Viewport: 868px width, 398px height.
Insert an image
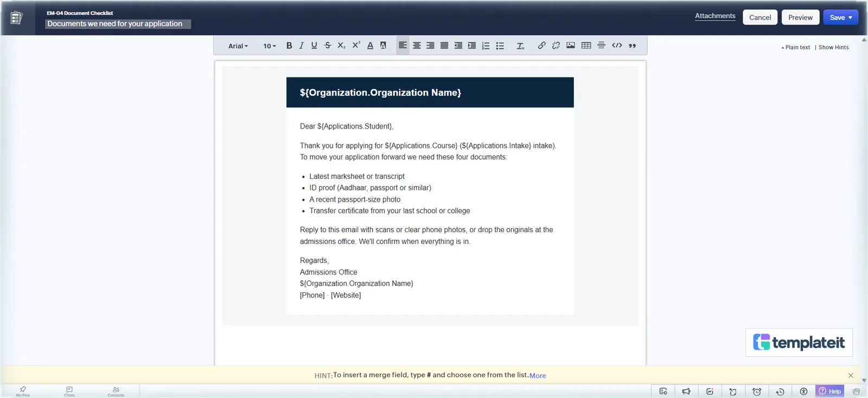pos(571,46)
